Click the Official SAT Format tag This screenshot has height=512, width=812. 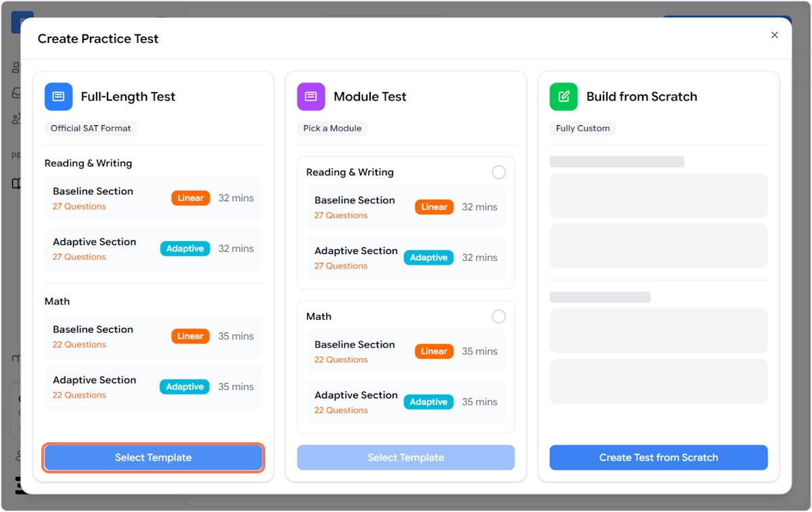click(91, 128)
